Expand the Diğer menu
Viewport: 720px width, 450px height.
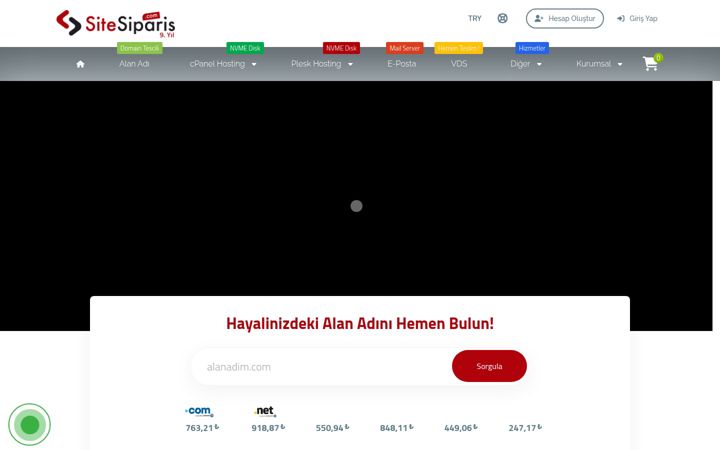pos(526,64)
